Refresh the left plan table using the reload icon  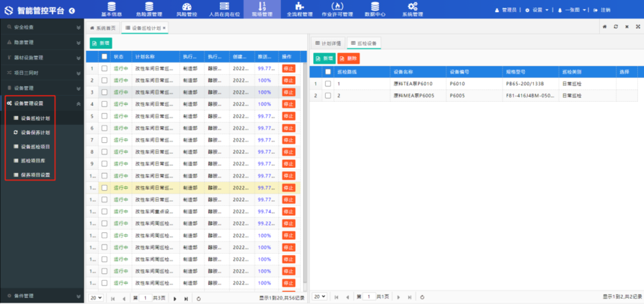(198, 297)
